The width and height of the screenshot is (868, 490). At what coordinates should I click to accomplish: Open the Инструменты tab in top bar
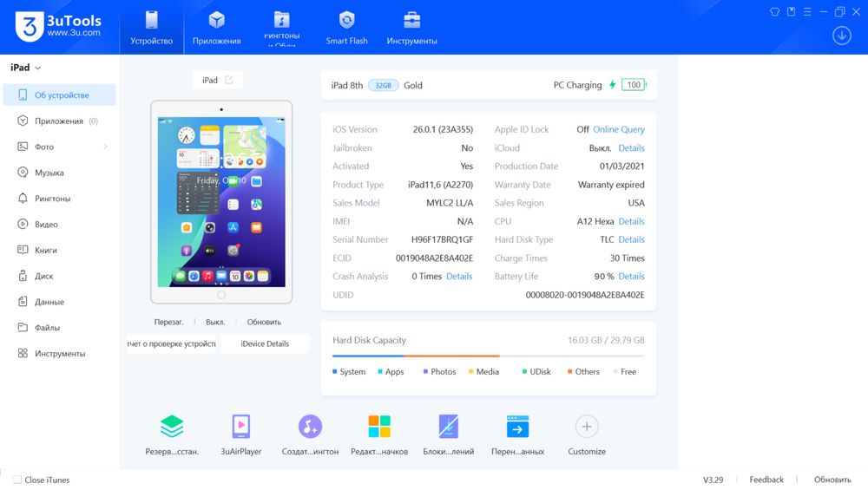pyautogui.click(x=411, y=28)
